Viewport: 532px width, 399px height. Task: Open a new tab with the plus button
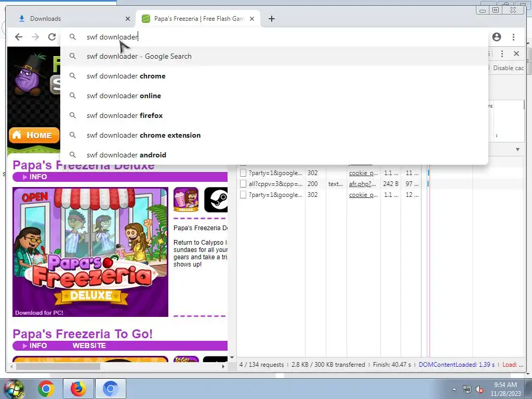[271, 19]
